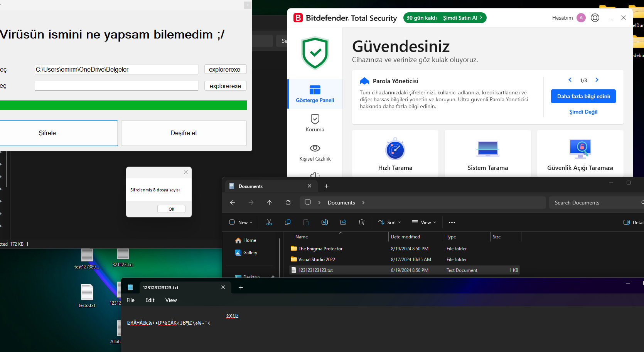Click second explorerexe browse button

(225, 86)
